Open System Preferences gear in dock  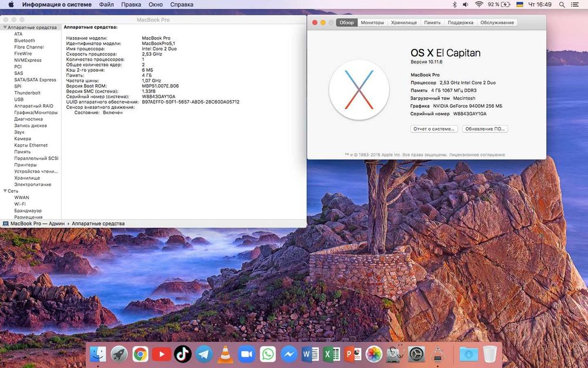[417, 354]
